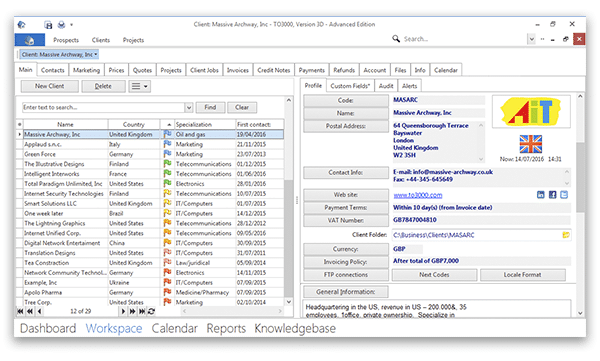Click the profile panel vertical scrollbar

[580, 205]
